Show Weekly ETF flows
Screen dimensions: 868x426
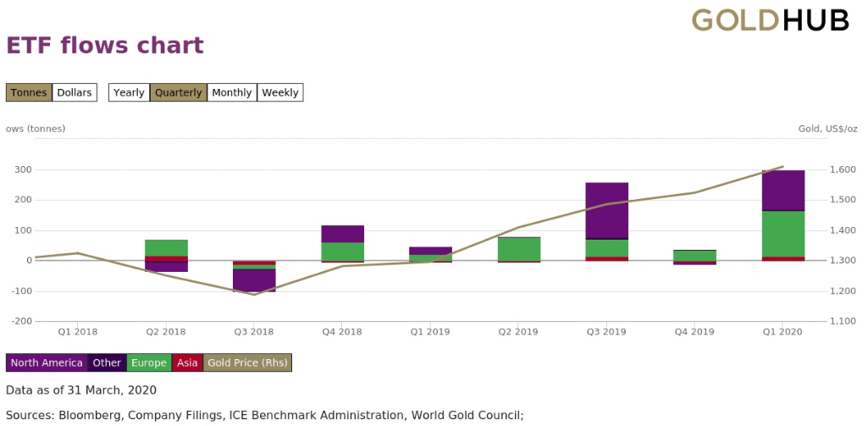point(279,92)
